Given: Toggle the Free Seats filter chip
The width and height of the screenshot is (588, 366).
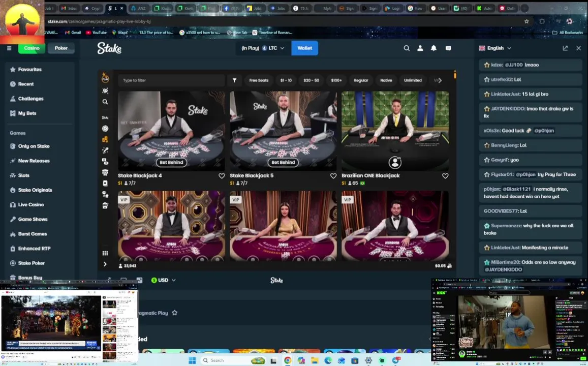Looking at the screenshot, I should (x=259, y=80).
